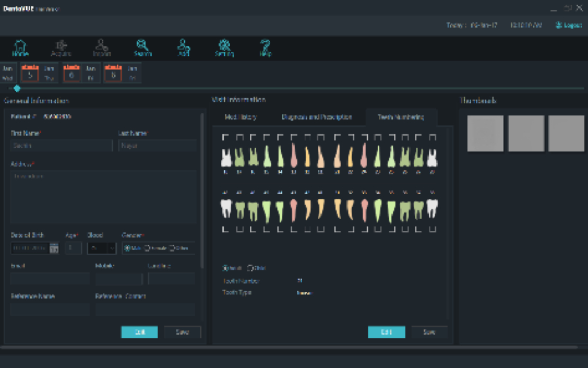
Task: Click the Age input field
Action: pyautogui.click(x=73, y=248)
